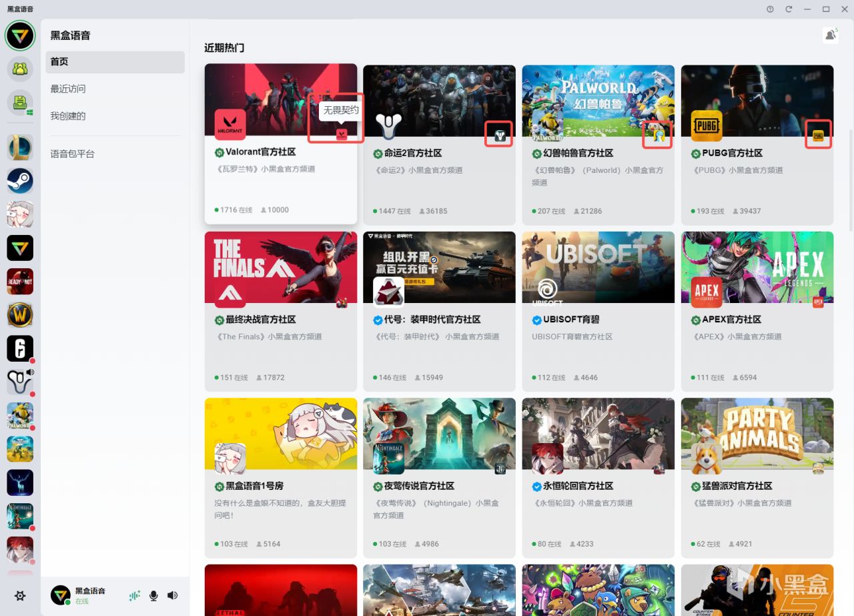Open the 最终决战官方社区 card title
The height and width of the screenshot is (616, 854).
260,320
